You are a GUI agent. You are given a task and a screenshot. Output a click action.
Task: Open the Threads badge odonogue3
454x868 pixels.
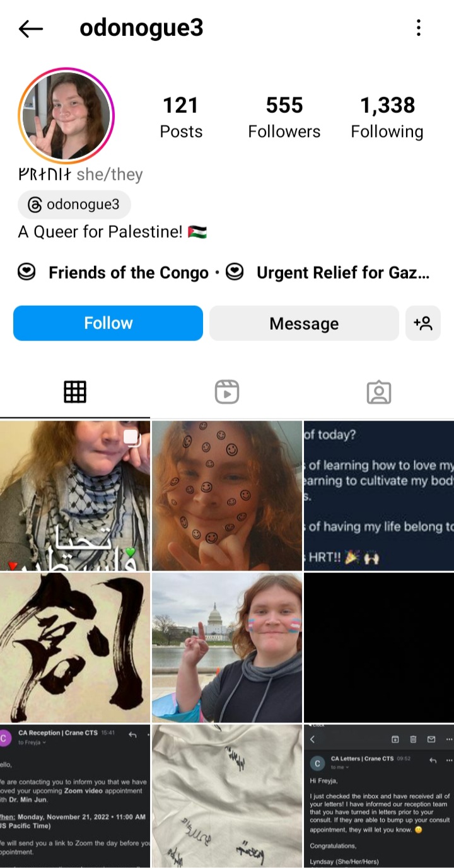point(74,204)
